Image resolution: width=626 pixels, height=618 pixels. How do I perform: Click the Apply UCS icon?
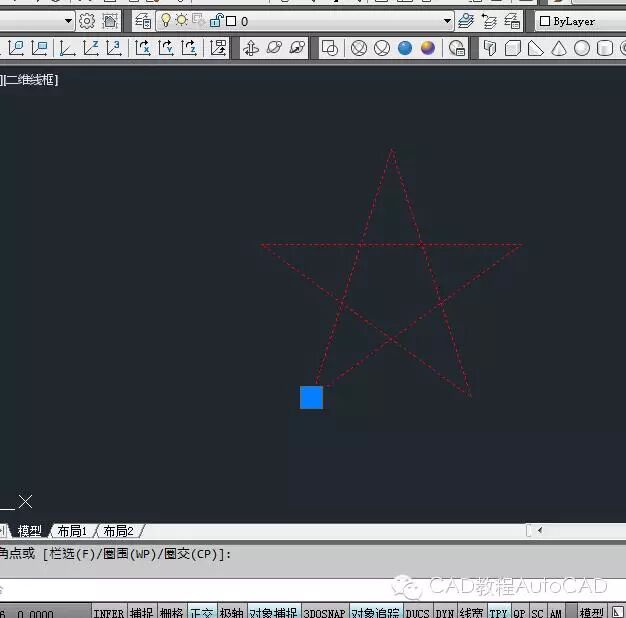click(x=218, y=48)
